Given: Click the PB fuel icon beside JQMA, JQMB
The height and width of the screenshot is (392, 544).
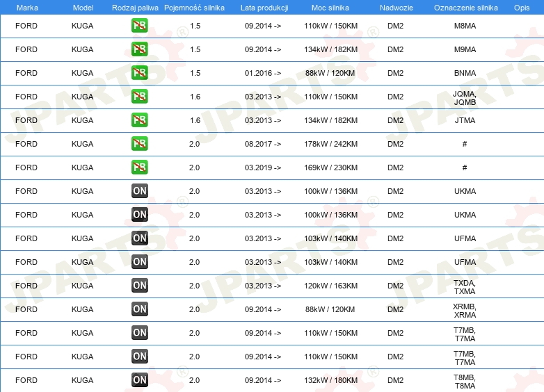Looking at the screenshot, I should click(139, 97).
